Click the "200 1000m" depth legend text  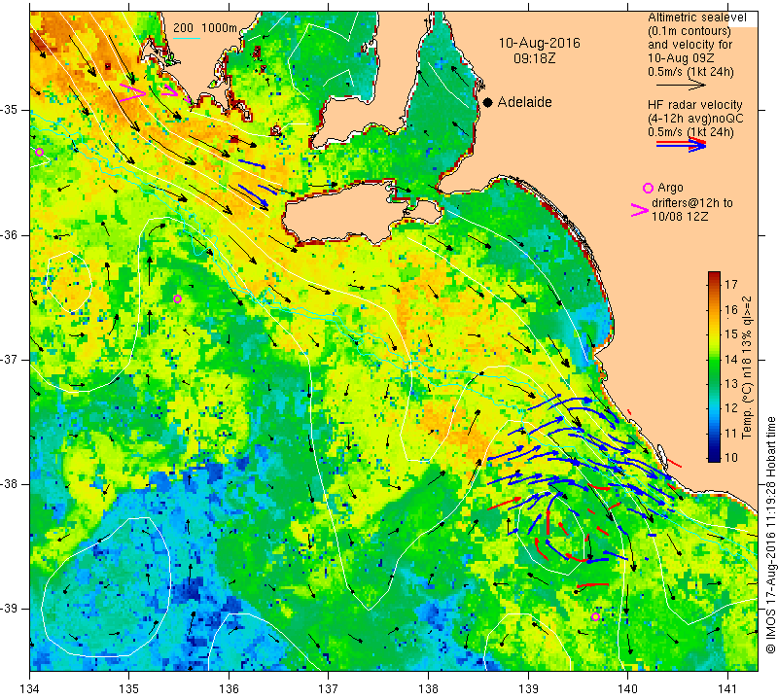[205, 28]
